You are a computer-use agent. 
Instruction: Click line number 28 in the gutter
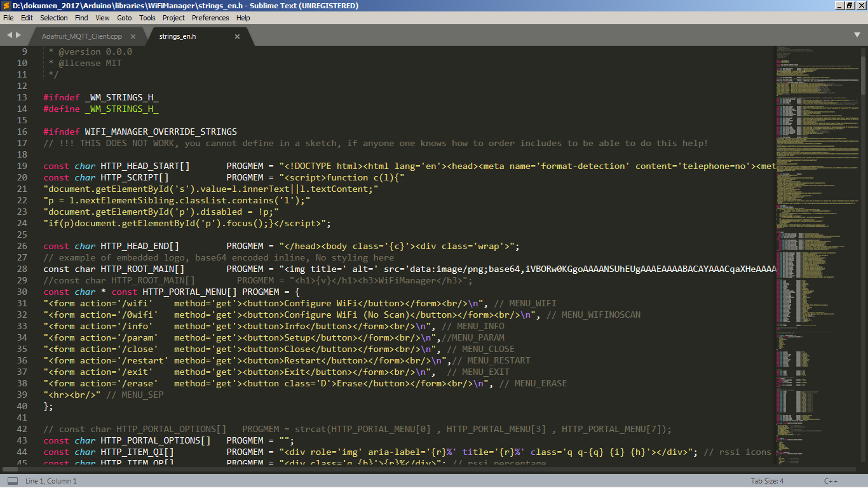pos(22,269)
